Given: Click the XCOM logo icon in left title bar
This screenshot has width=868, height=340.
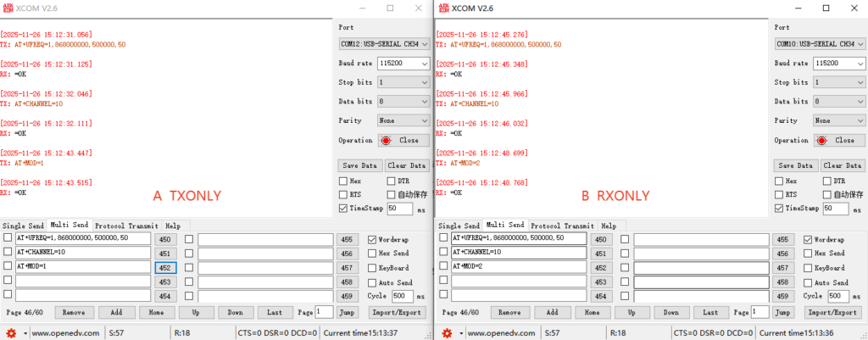Looking at the screenshot, I should click(8, 8).
